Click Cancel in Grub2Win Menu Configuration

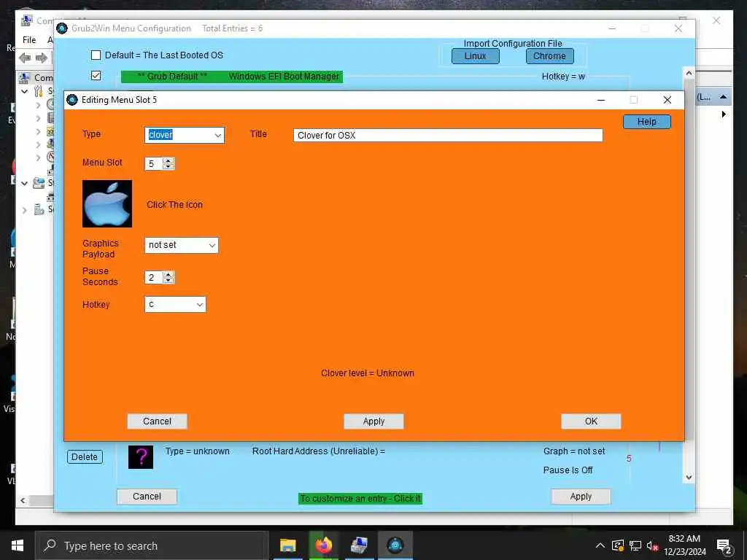[x=147, y=497]
